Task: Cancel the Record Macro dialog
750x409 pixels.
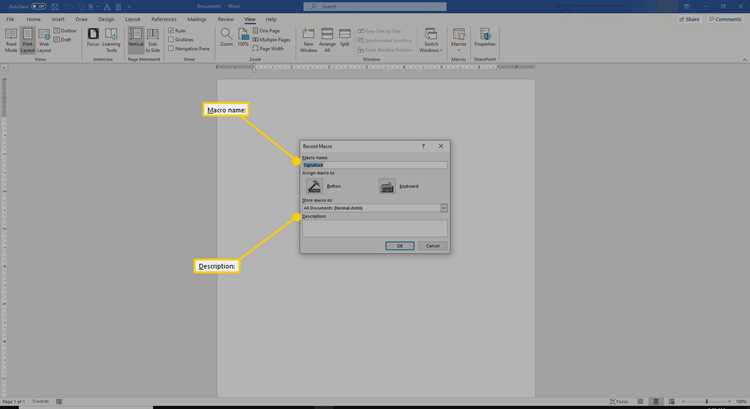Action: tap(432, 246)
